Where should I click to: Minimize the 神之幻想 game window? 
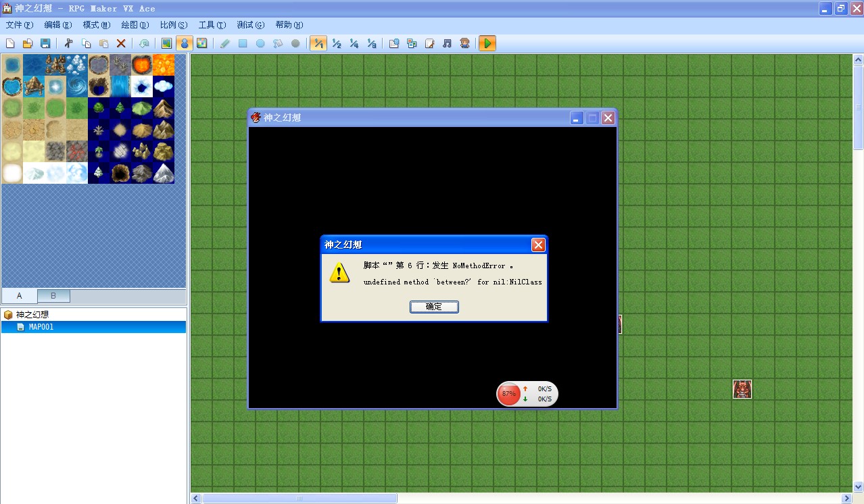pyautogui.click(x=576, y=118)
